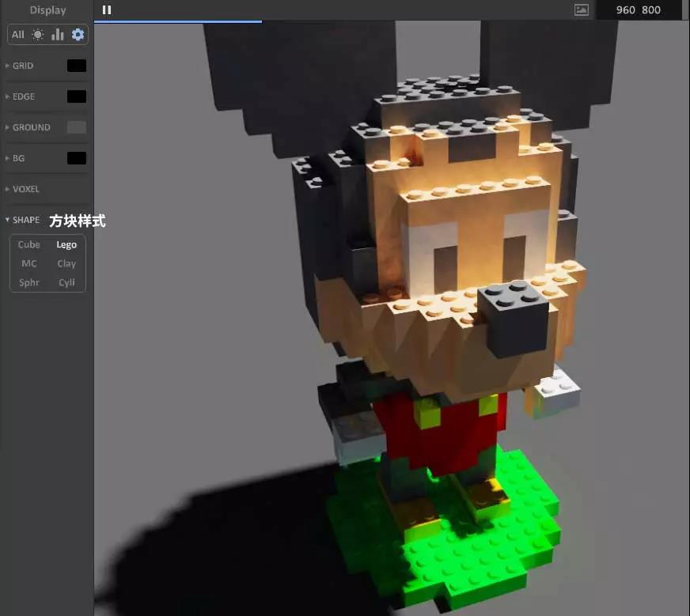This screenshot has width=690, height=616.
Task: Select the Sphr shape style
Action: click(29, 282)
